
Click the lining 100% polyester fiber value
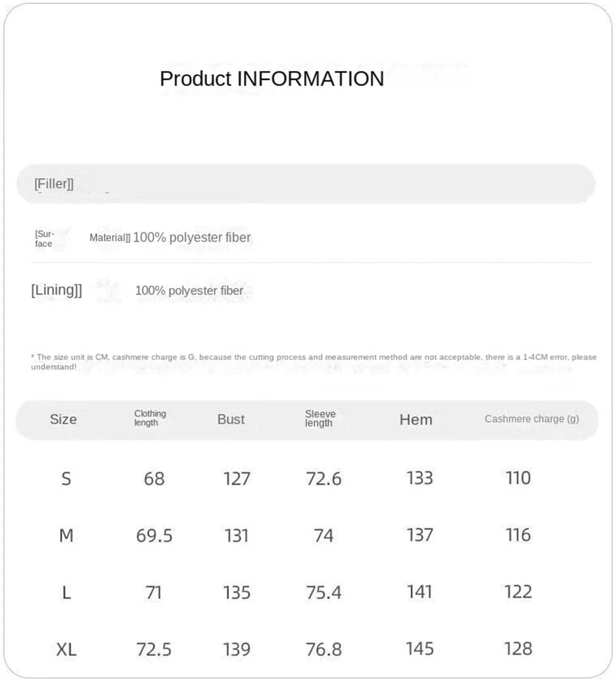tap(189, 290)
